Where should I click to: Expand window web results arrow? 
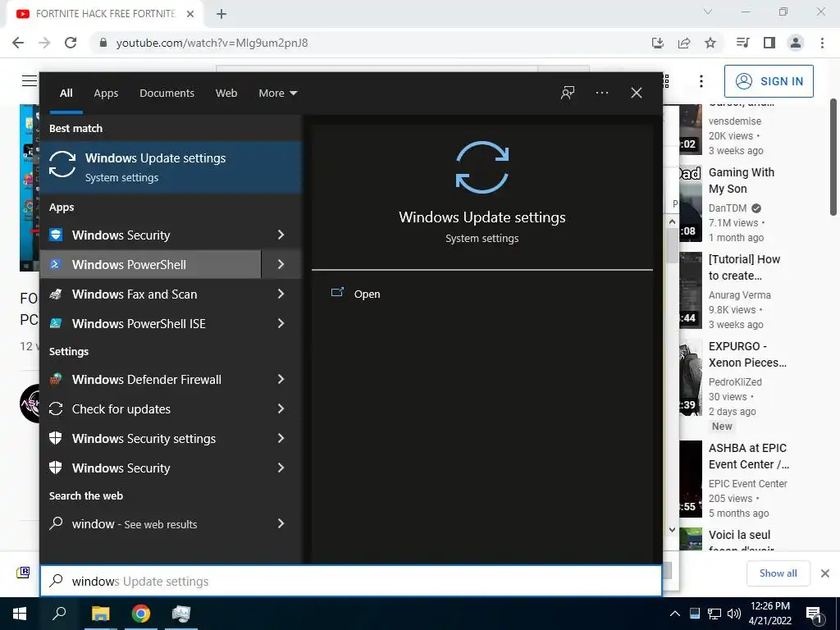281,523
